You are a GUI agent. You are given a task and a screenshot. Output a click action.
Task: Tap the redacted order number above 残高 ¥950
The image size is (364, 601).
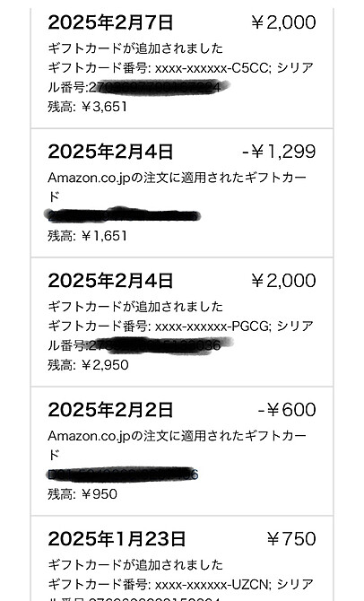pos(123,475)
